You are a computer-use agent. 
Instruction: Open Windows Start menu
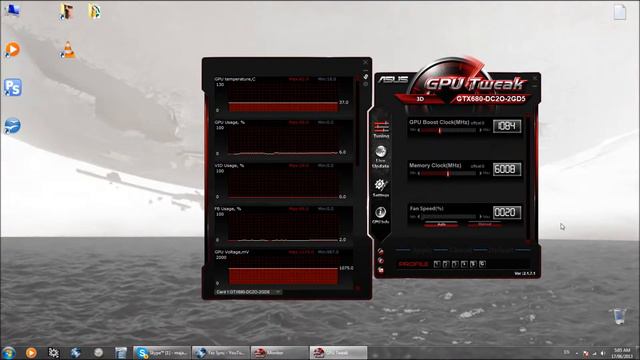[9, 352]
